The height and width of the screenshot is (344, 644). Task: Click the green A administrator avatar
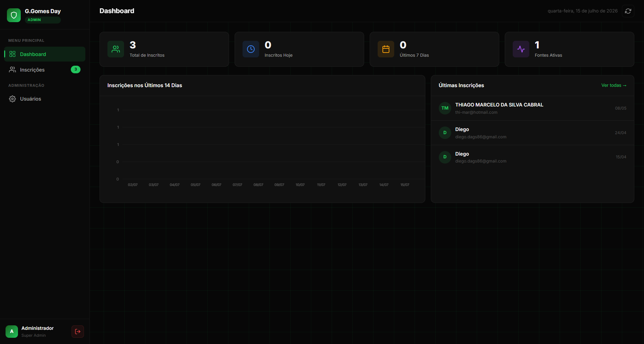point(12,332)
